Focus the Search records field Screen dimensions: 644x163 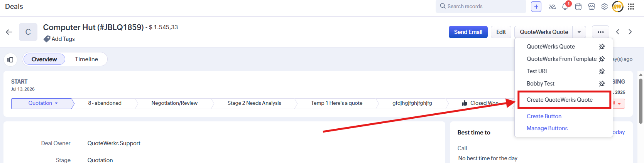click(x=481, y=7)
